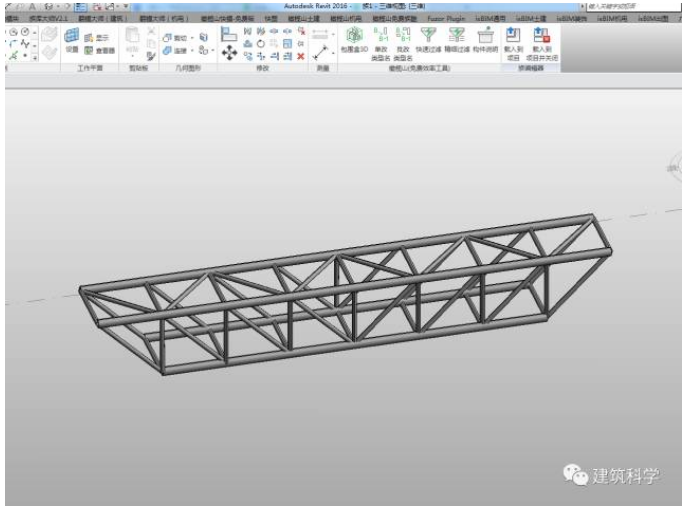This screenshot has width=687, height=509.
Task: Expand the Cut geometry (剪切) dropdown
Action: [x=190, y=36]
